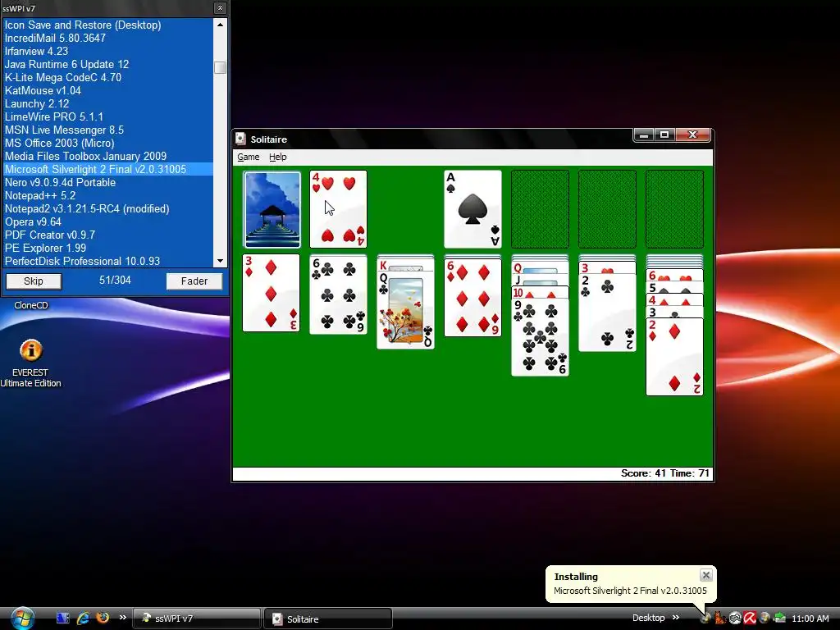This screenshot has width=840, height=630.
Task: Select 'K-Lite Mega CodeC 4.70' entry
Action: tap(108, 77)
